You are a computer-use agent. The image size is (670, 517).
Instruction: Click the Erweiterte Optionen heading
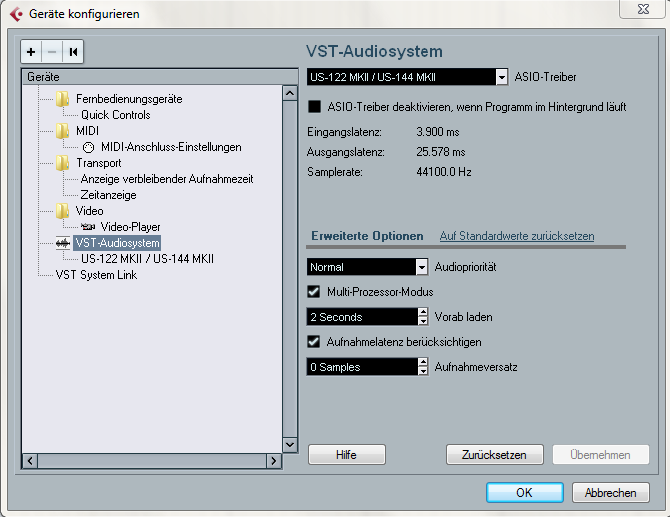pos(367,236)
